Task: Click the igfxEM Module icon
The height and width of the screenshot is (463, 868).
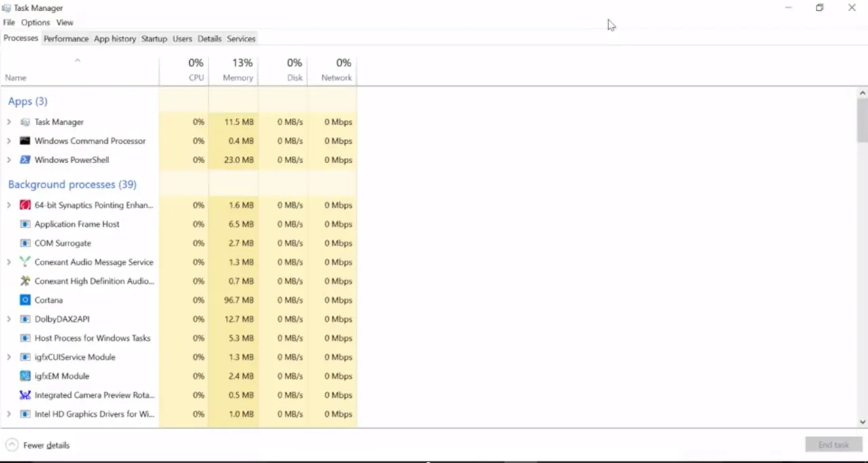Action: (25, 376)
